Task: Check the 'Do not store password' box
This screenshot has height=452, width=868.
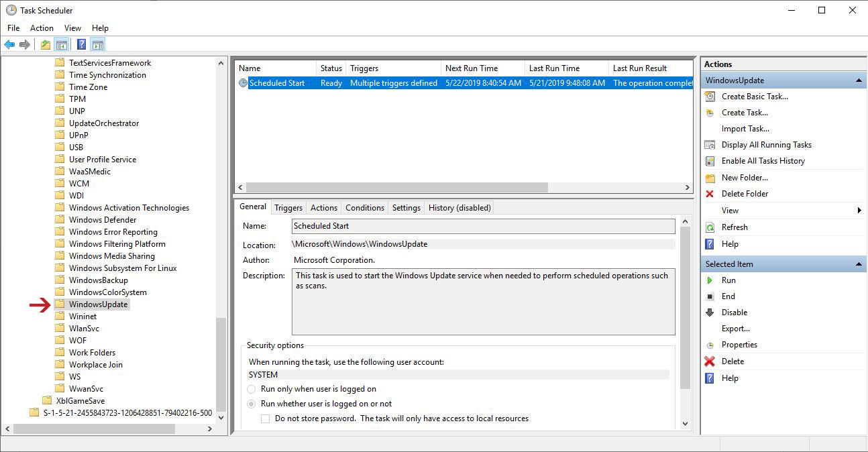Action: [266, 418]
